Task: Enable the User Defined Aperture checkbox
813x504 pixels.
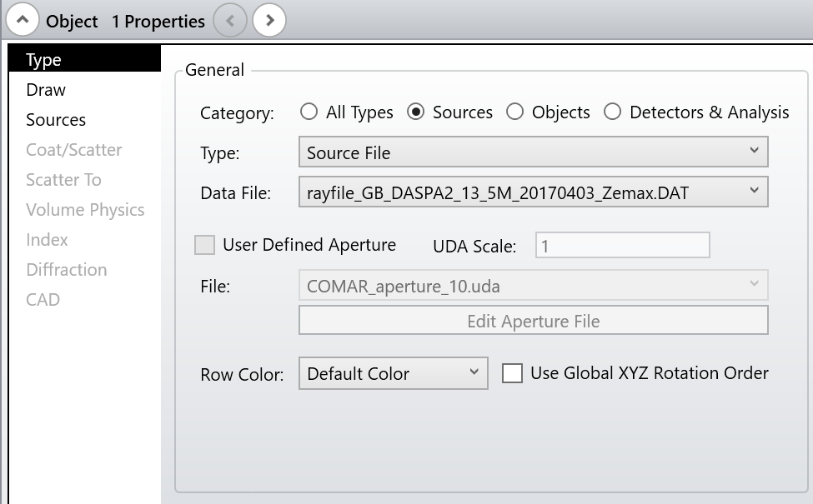Action: [204, 245]
